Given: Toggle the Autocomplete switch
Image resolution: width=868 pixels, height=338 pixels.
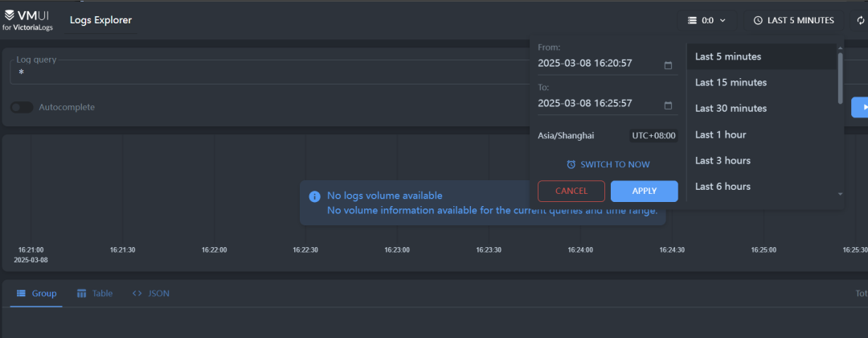Looking at the screenshot, I should (x=22, y=107).
